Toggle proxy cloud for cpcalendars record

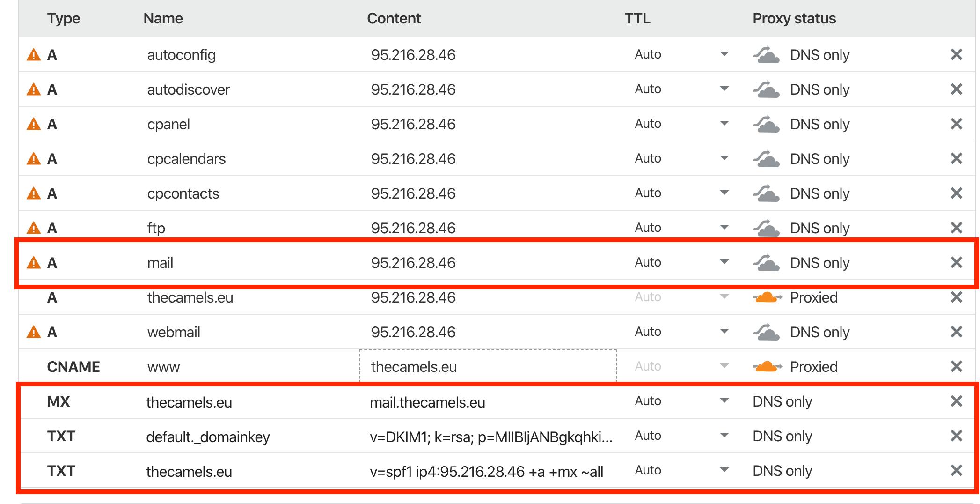pos(766,159)
